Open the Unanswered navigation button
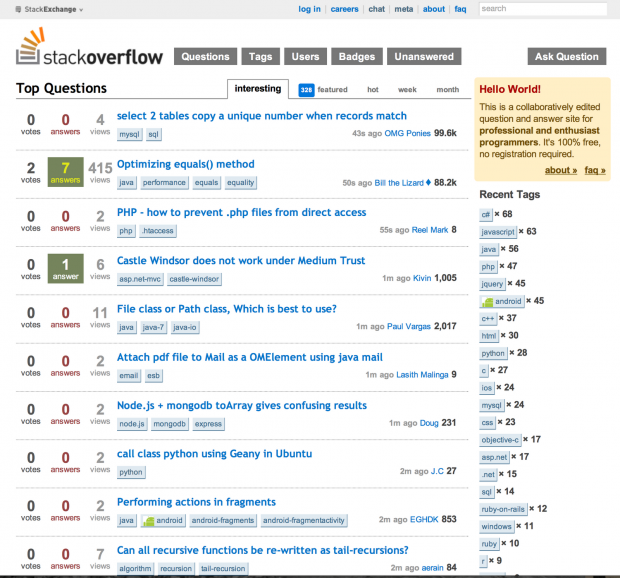Image resolution: width=620 pixels, height=578 pixels. click(x=424, y=57)
